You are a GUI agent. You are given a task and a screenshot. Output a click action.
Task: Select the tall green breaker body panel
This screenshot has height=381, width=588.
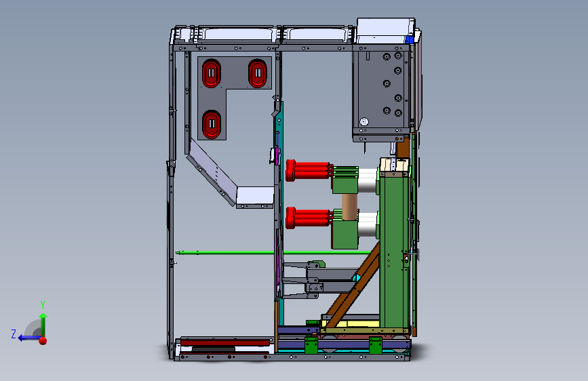[395, 251]
